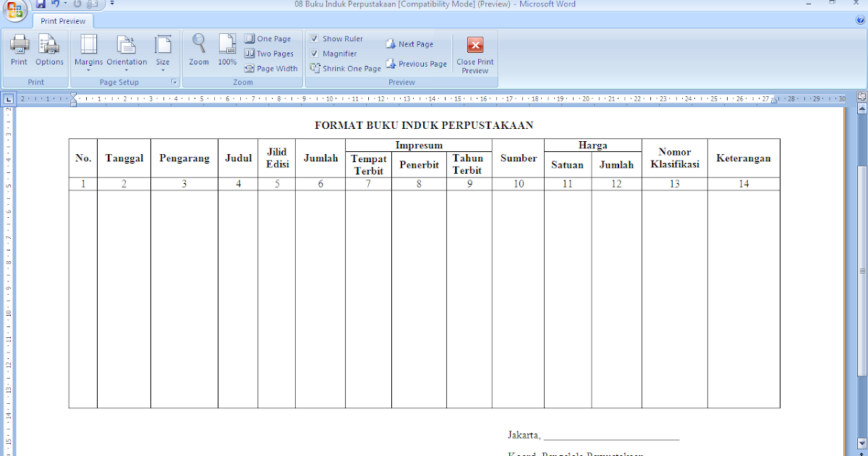Image resolution: width=868 pixels, height=456 pixels.
Task: Print the document using Print icon
Action: [x=19, y=51]
